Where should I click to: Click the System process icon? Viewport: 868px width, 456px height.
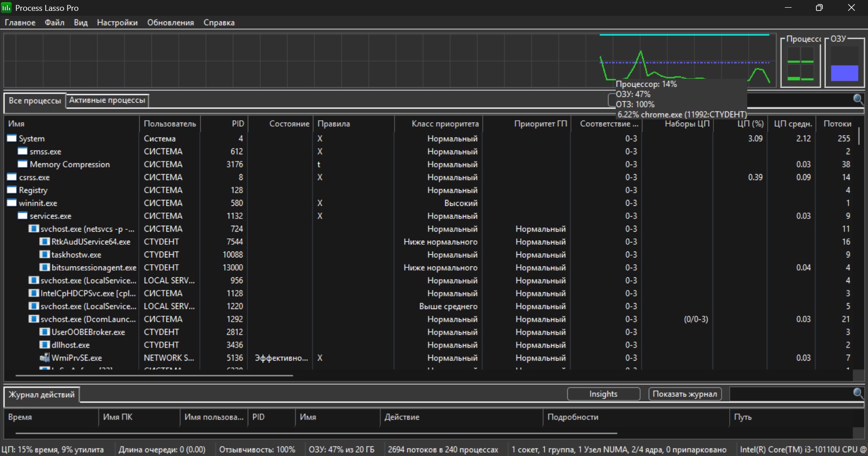pyautogui.click(x=12, y=138)
